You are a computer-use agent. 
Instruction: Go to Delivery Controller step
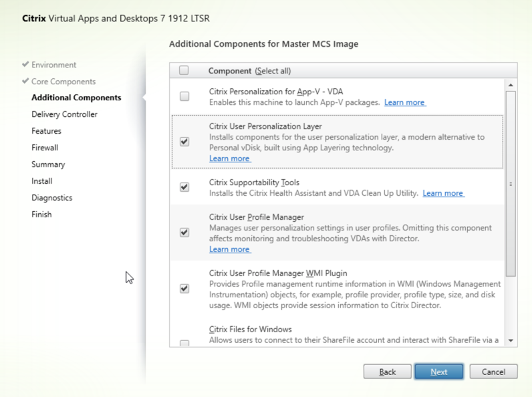click(64, 114)
